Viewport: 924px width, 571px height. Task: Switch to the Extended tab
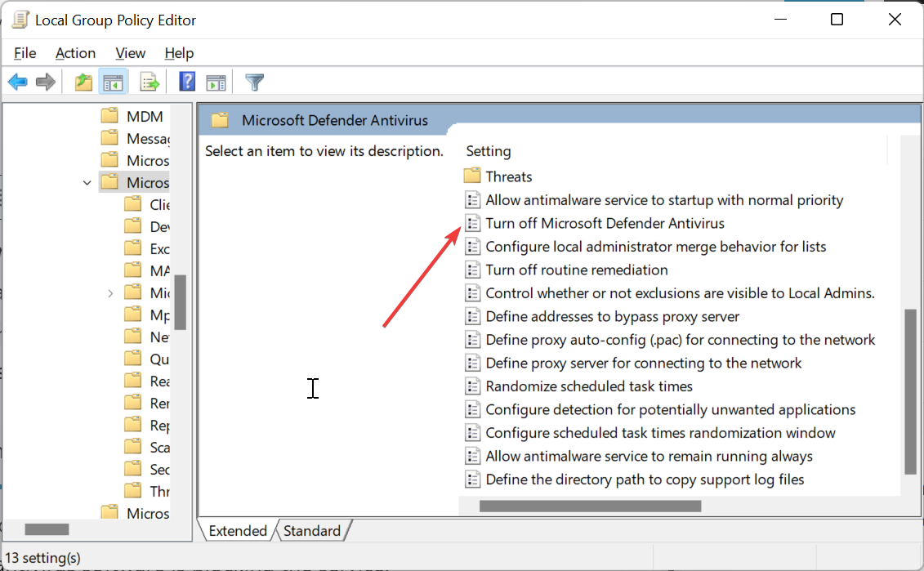point(238,530)
